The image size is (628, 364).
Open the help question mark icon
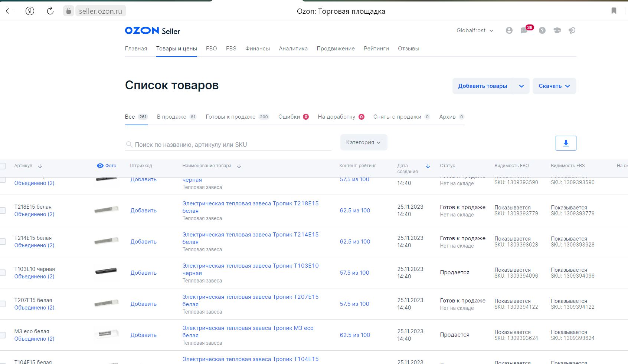click(x=542, y=30)
